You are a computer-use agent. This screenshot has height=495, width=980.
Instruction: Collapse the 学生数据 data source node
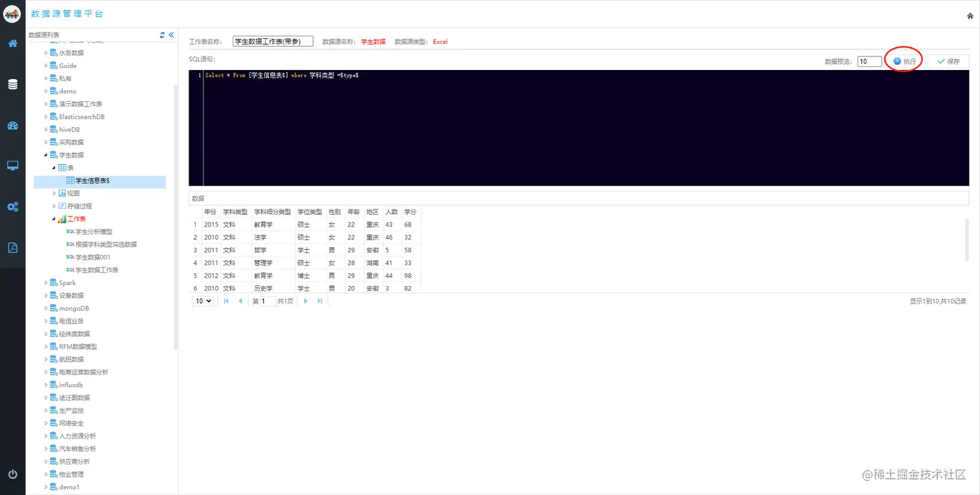pyautogui.click(x=46, y=155)
